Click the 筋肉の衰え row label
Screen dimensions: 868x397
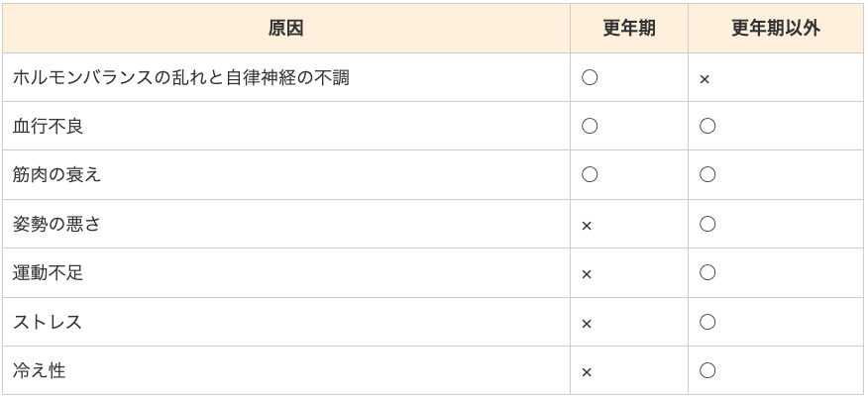click(x=57, y=175)
